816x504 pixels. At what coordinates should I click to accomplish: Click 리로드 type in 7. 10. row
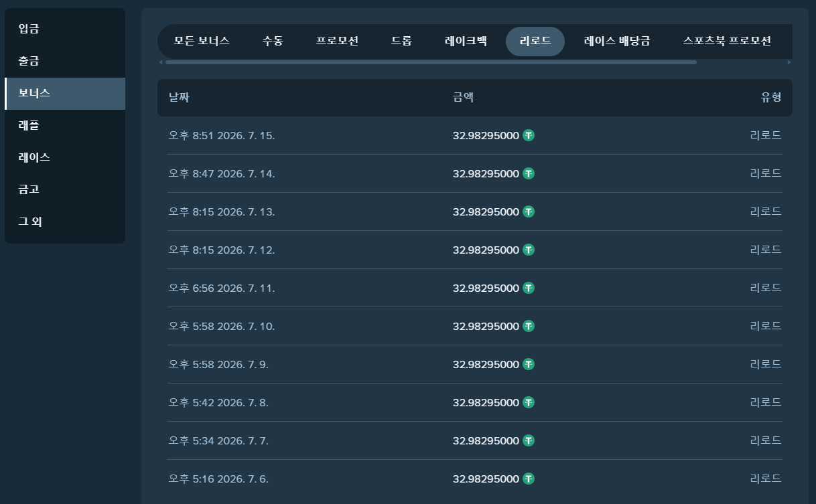click(766, 326)
